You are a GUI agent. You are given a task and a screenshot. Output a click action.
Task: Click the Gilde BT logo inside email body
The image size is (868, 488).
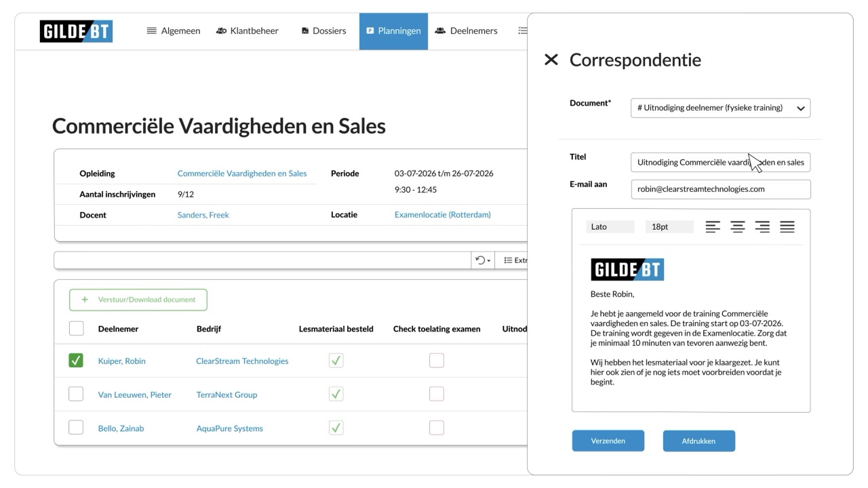(627, 270)
